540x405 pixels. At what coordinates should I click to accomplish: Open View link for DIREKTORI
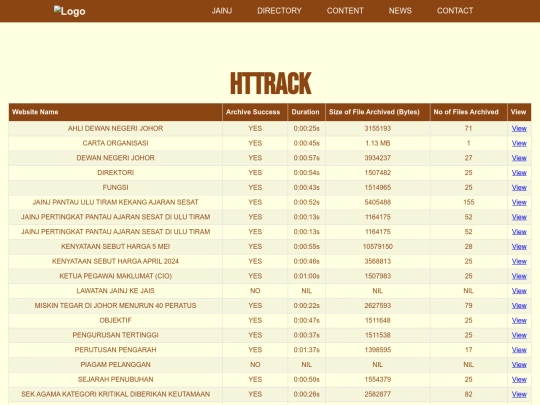pos(519,173)
